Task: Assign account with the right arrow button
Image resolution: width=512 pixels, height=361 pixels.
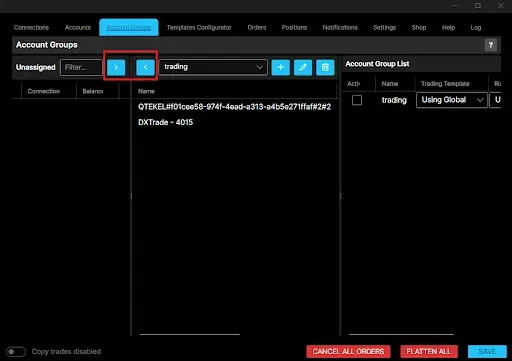Action: pyautogui.click(x=116, y=67)
